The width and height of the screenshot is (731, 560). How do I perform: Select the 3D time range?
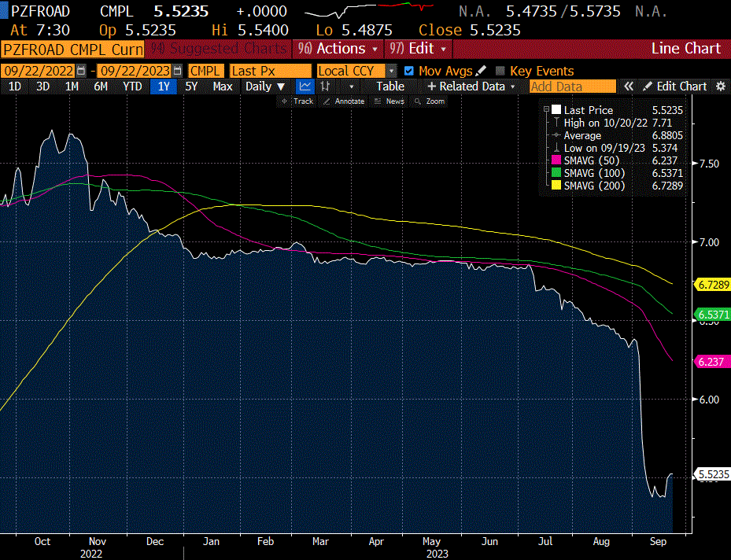43,87
